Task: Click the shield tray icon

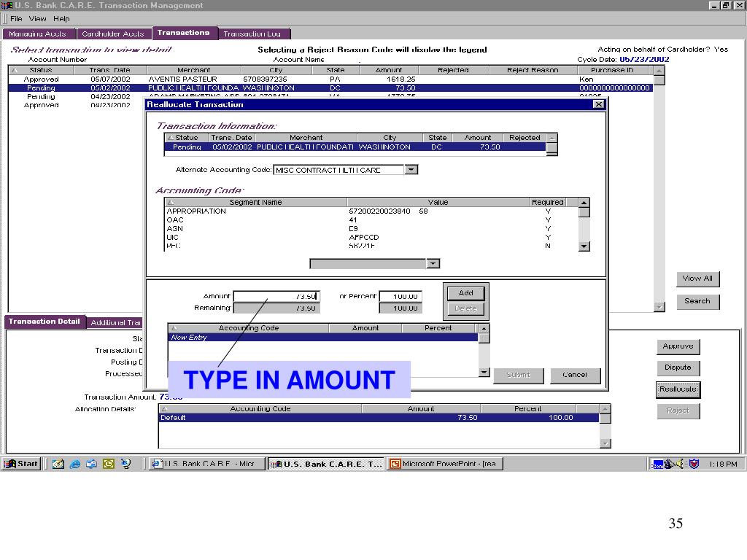Action: tap(694, 463)
